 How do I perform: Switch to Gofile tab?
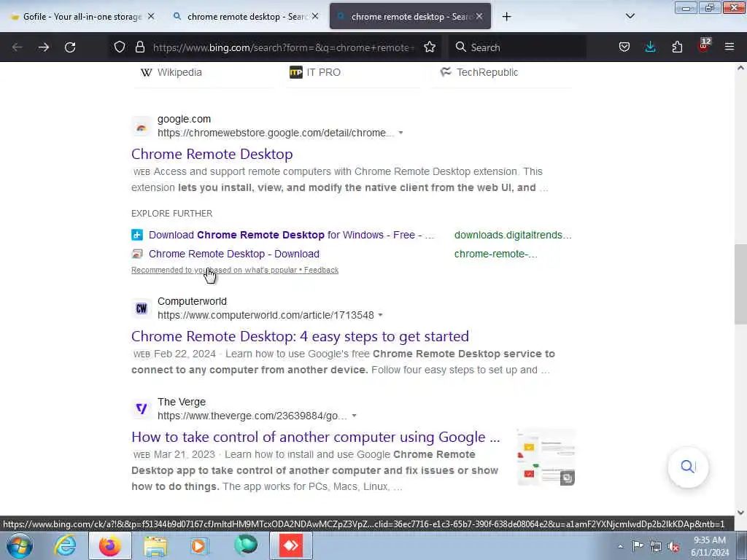(77, 17)
